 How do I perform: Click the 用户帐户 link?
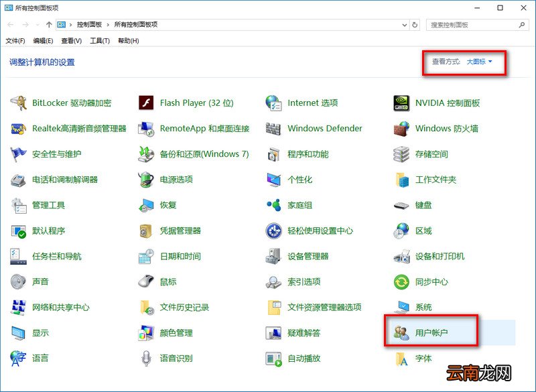point(431,333)
